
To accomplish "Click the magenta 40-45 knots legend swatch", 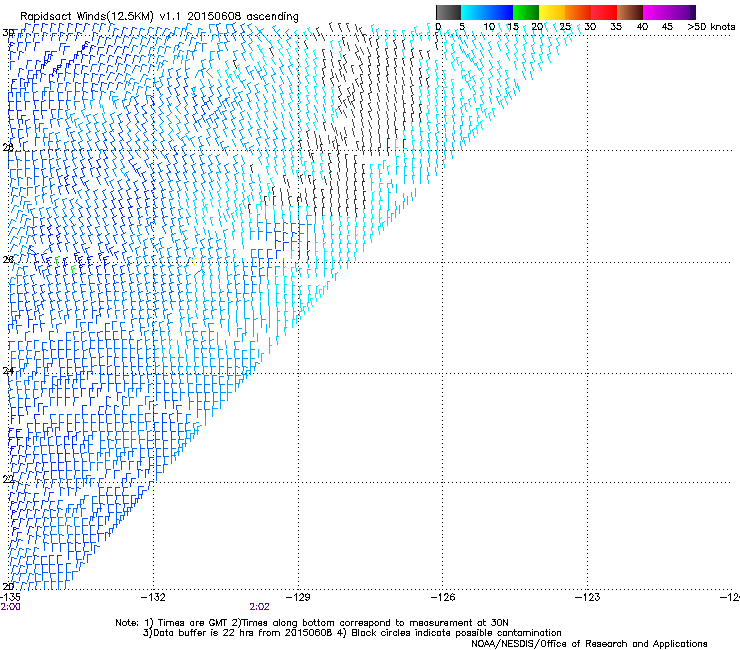I will [656, 12].
